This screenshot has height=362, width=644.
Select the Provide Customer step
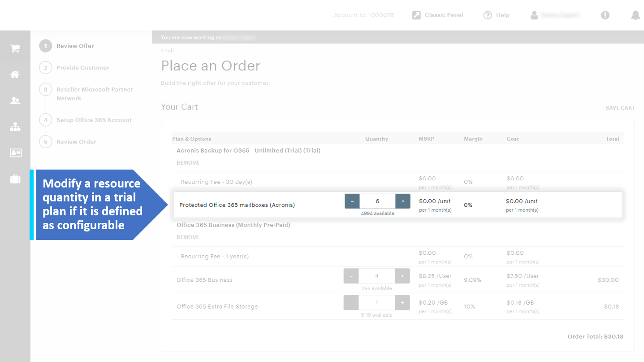pos(82,68)
